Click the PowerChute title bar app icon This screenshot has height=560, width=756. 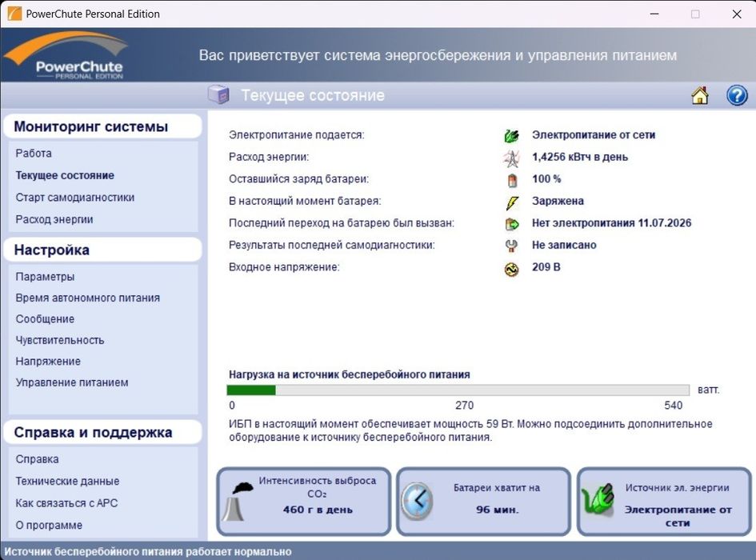point(14,14)
